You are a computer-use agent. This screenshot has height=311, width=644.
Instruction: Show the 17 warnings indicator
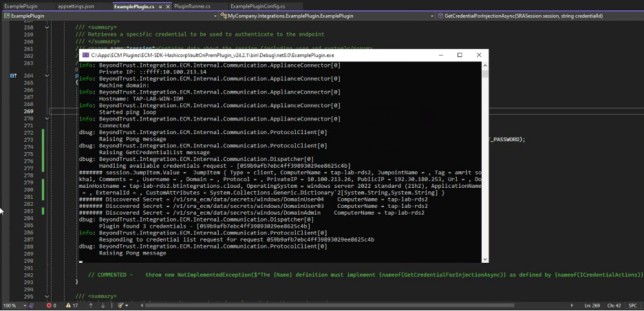pos(72,305)
